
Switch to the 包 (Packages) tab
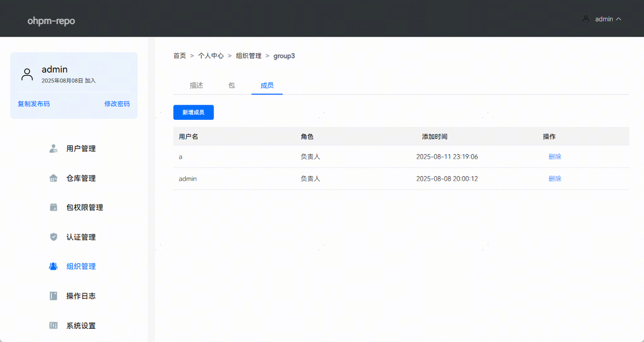coord(231,85)
